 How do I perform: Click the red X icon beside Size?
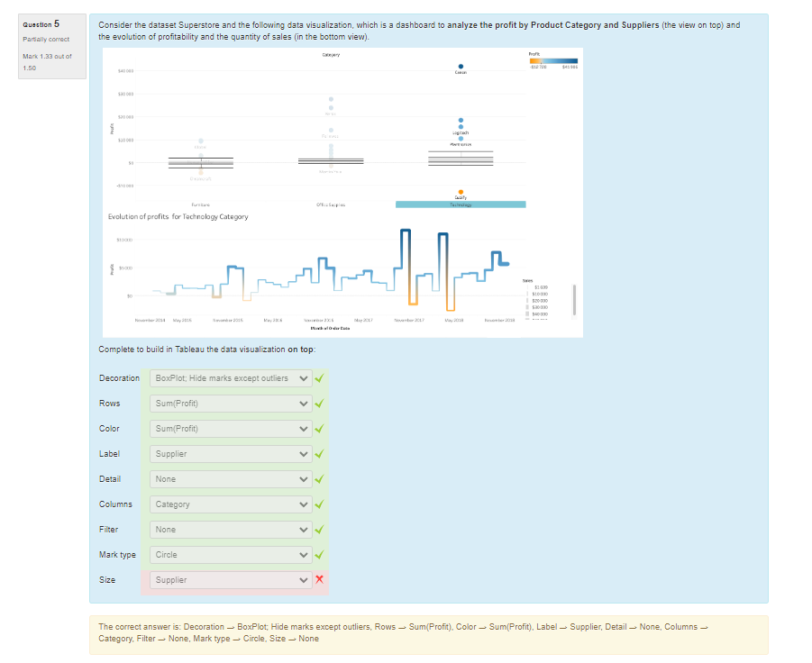tap(318, 580)
